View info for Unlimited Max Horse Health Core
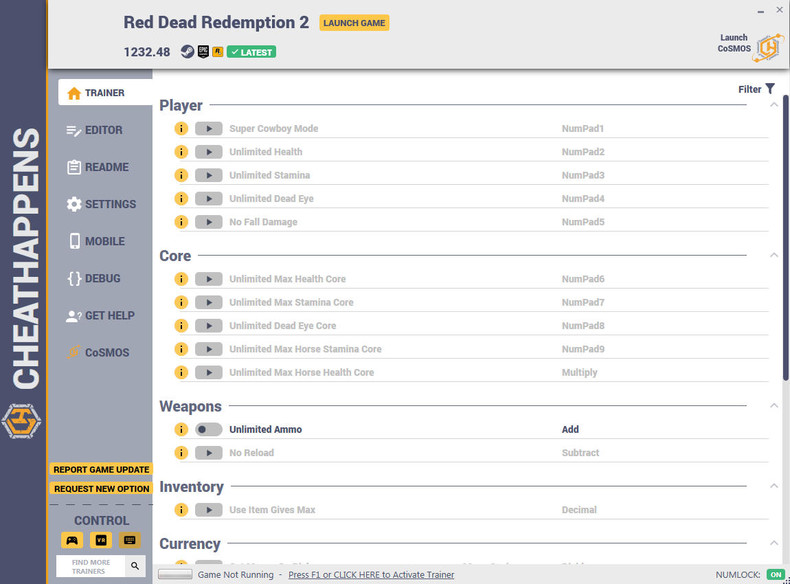 [x=181, y=372]
